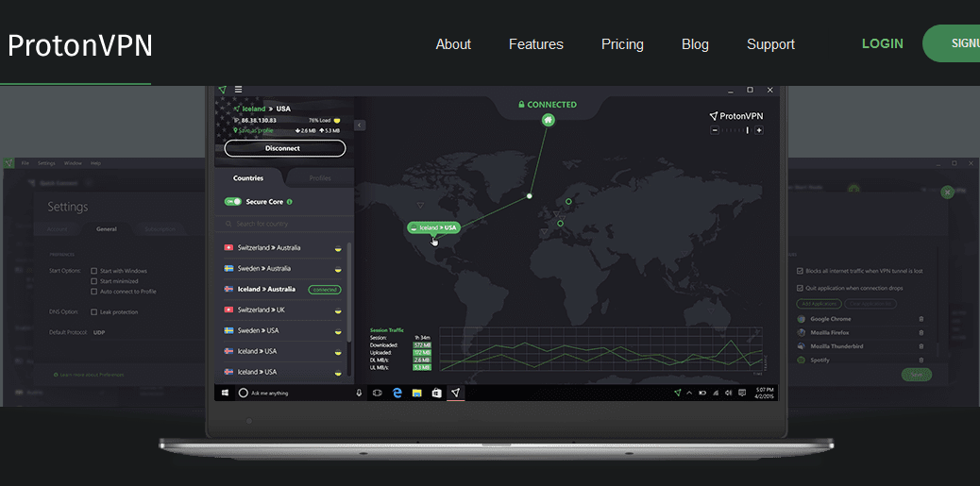Open Learn more about Preferences link
Viewport: 980px width, 486px height.
click(x=89, y=375)
